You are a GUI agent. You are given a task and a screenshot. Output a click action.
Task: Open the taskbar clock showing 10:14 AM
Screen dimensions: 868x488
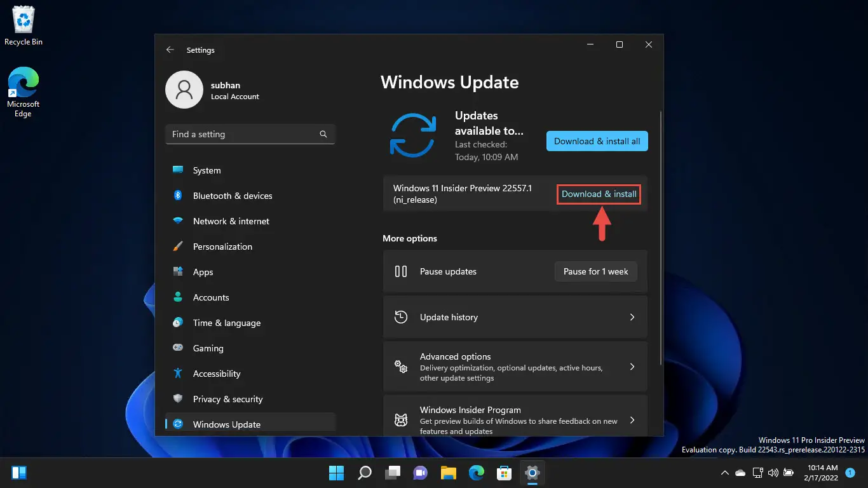point(820,473)
